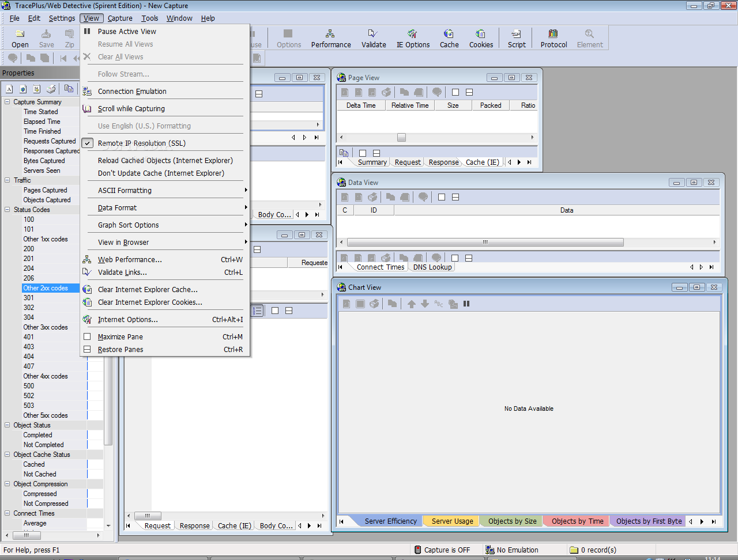Screen dimensions: 738x560
Task: Switch to Objects by Time tab
Action: [x=577, y=521]
